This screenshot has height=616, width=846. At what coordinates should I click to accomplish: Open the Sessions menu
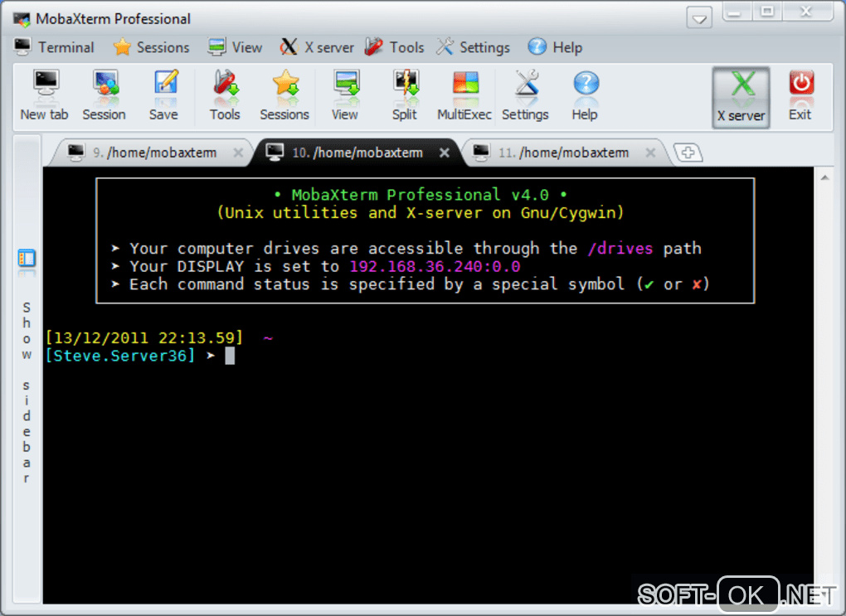pyautogui.click(x=152, y=47)
